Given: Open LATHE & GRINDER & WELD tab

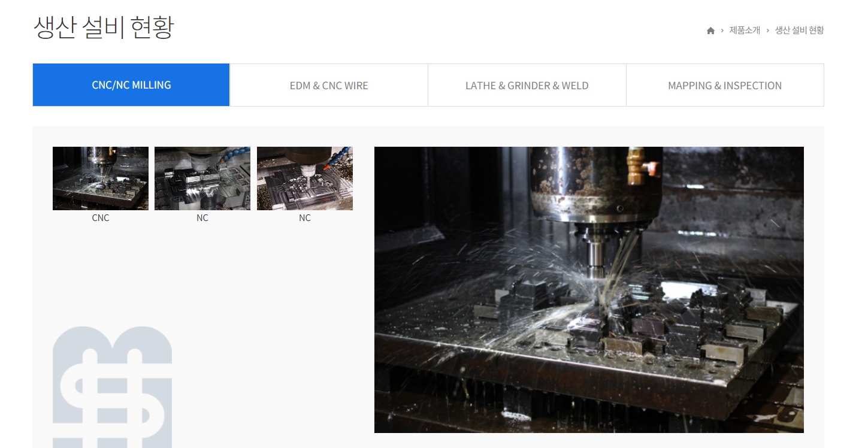Looking at the screenshot, I should [x=527, y=85].
